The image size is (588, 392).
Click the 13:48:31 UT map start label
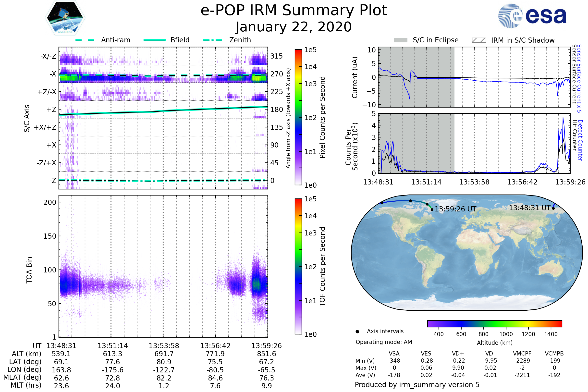tap(529, 208)
